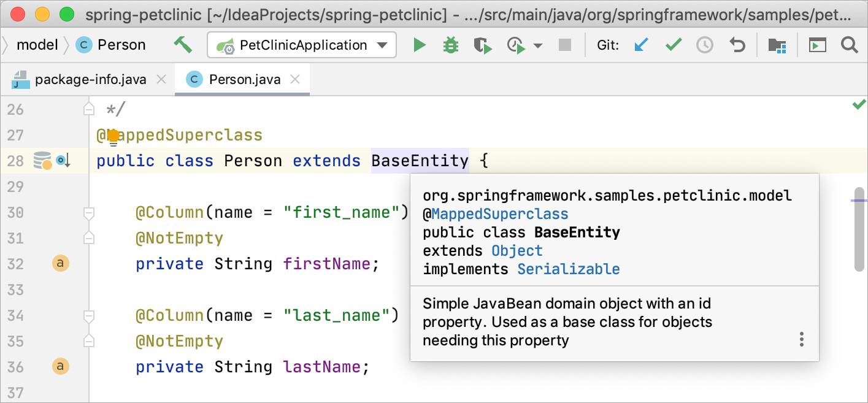The image size is (868, 403).
Task: Commit changes with green Git checkmark
Action: click(674, 45)
